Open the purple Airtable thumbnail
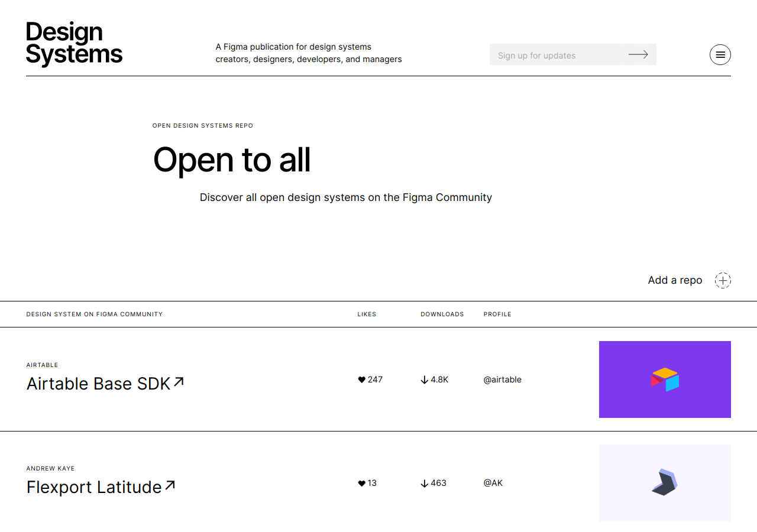Screen dimensions: 757x532 click(x=665, y=379)
